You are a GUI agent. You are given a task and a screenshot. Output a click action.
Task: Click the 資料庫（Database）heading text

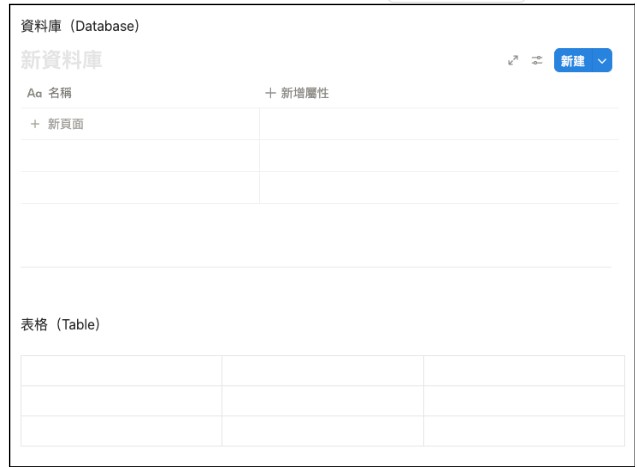coord(80,26)
